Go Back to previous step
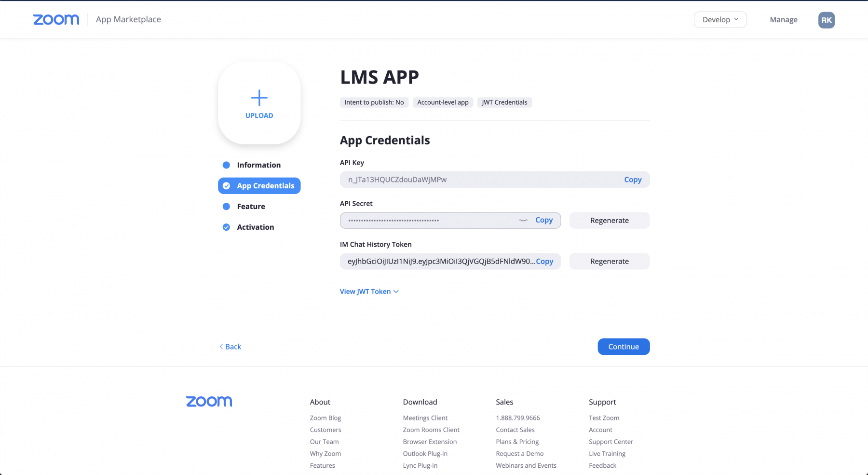This screenshot has height=475, width=868. click(231, 347)
